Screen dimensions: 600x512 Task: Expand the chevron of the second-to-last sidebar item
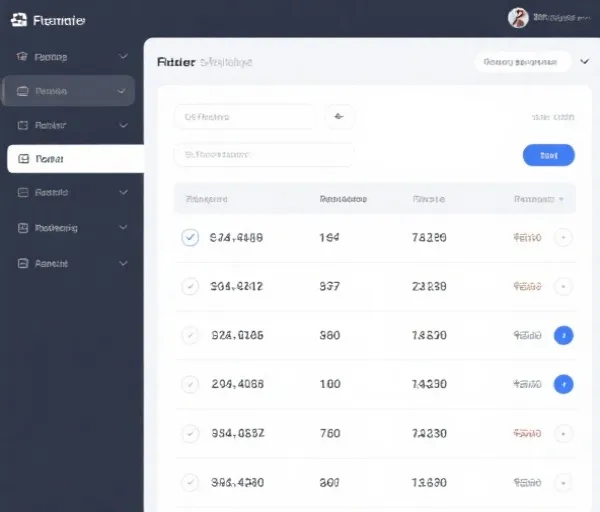click(x=123, y=227)
